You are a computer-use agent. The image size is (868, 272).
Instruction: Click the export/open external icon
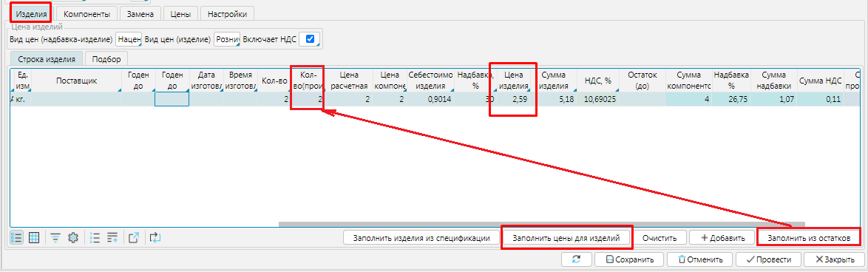134,238
